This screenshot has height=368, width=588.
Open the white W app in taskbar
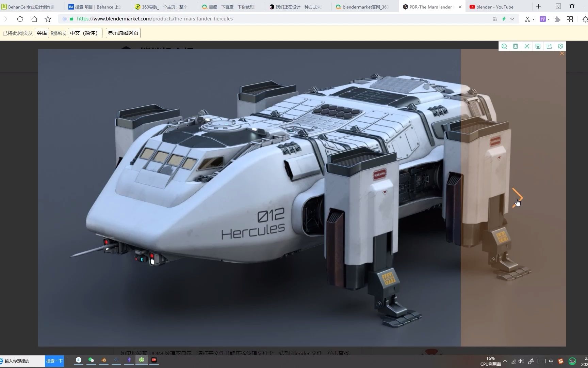[x=79, y=360]
